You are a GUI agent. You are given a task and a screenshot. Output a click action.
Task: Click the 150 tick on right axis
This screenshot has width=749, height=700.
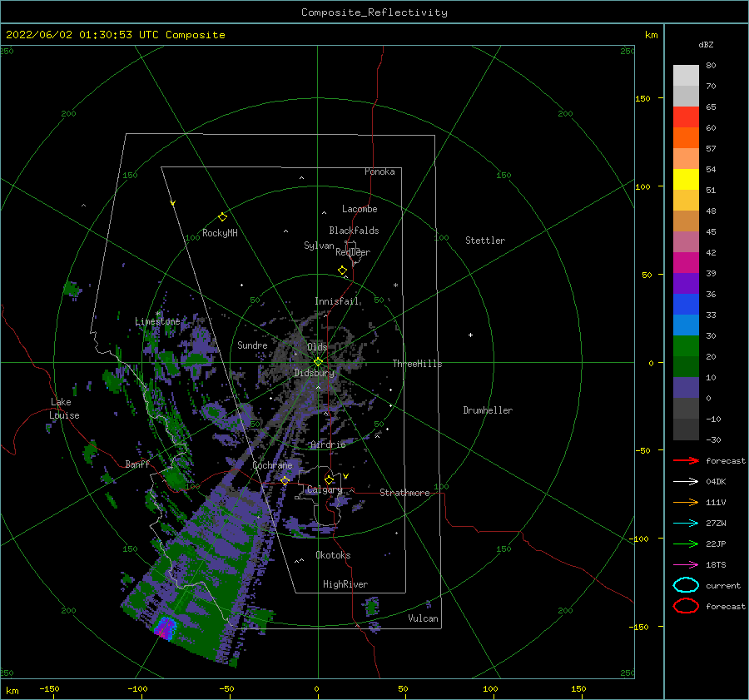coord(643,98)
